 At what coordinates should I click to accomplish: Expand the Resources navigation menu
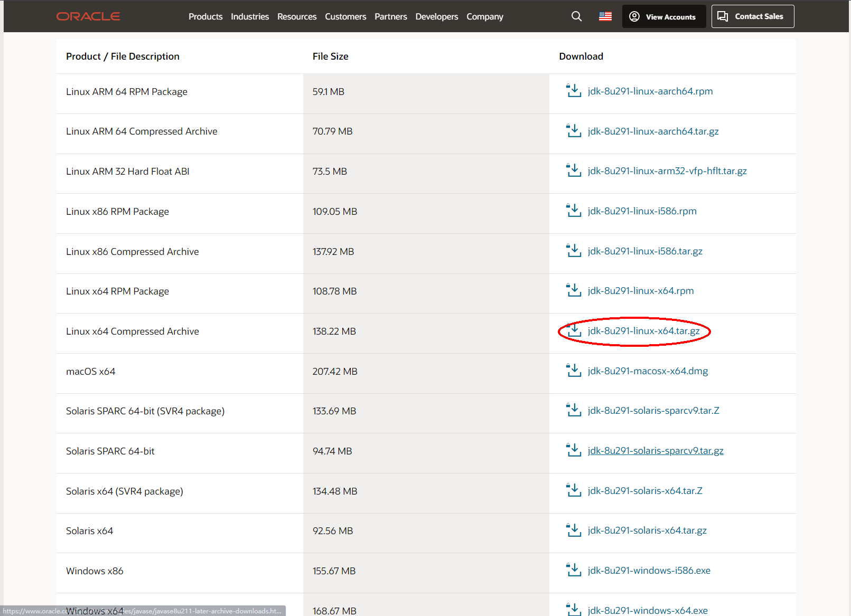297,16
